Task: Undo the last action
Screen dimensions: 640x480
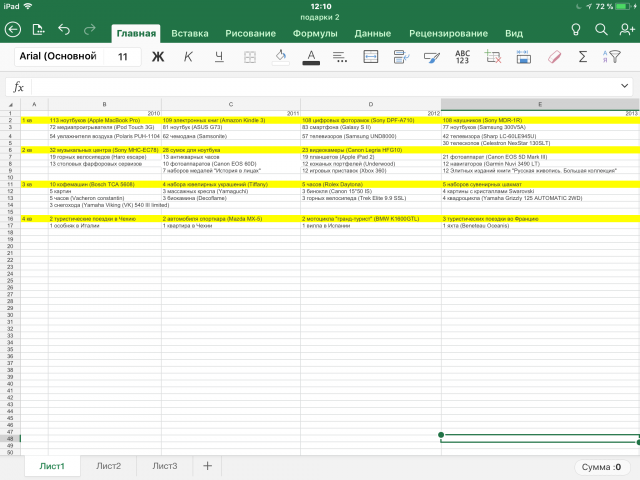Action: point(64,29)
